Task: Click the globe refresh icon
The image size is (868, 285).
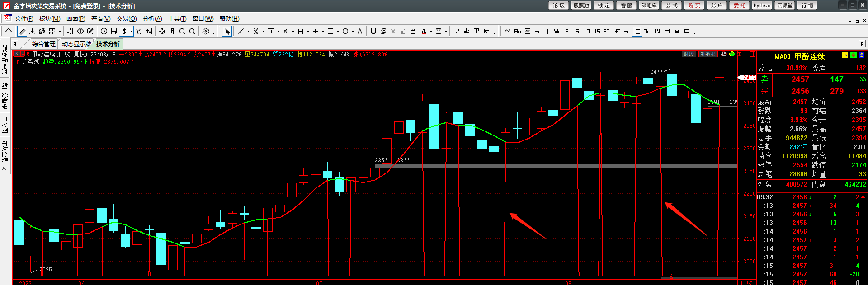Action: 42,31
